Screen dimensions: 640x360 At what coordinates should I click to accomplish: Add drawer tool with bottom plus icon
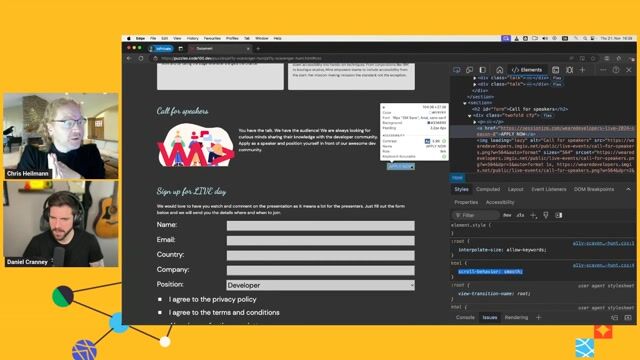[x=538, y=317]
